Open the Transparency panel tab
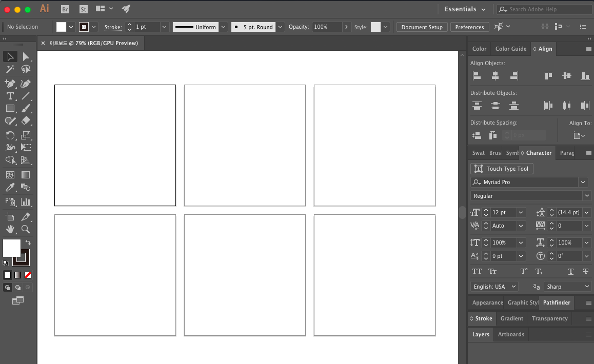 (550, 318)
